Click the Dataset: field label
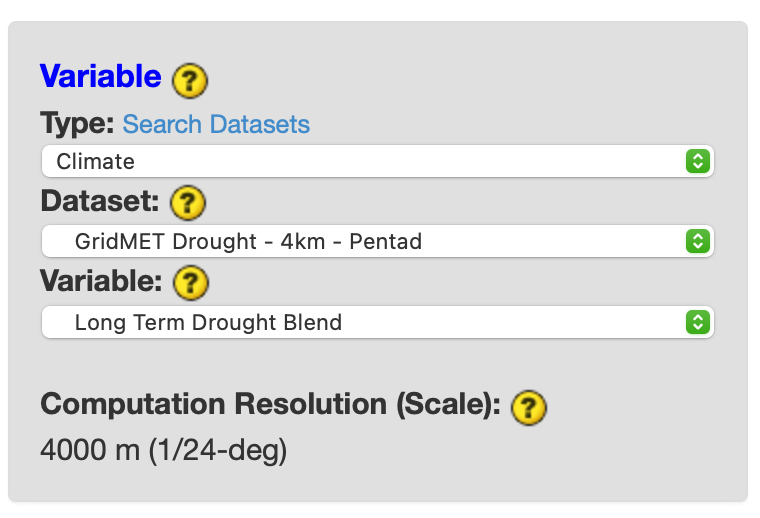760x518 pixels. [100, 201]
